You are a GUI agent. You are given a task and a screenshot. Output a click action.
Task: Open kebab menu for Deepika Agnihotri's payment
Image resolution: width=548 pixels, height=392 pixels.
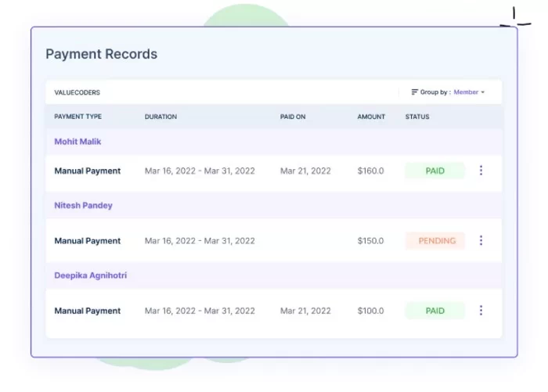point(481,311)
